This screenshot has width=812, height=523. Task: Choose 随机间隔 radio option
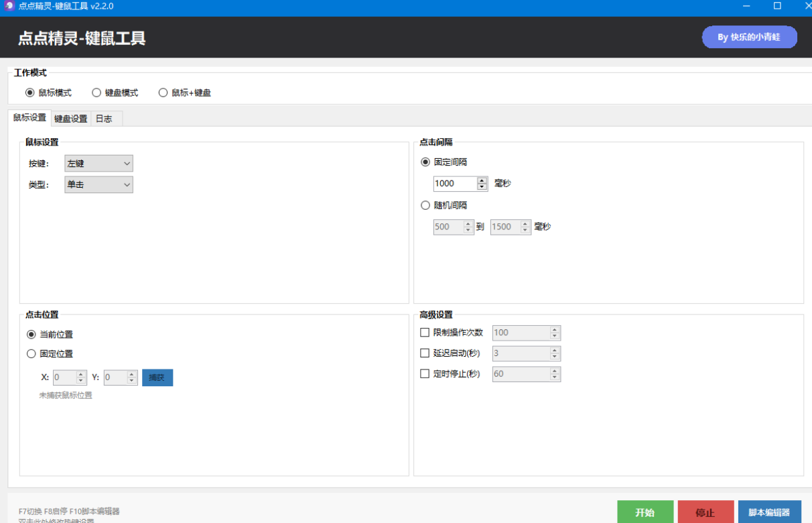(425, 205)
